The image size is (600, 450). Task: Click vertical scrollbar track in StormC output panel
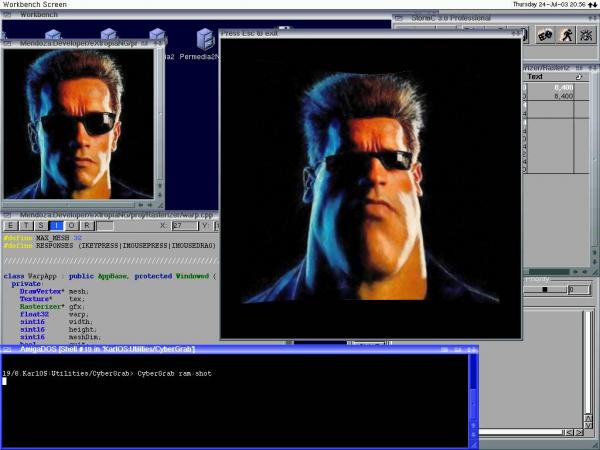(x=589, y=362)
